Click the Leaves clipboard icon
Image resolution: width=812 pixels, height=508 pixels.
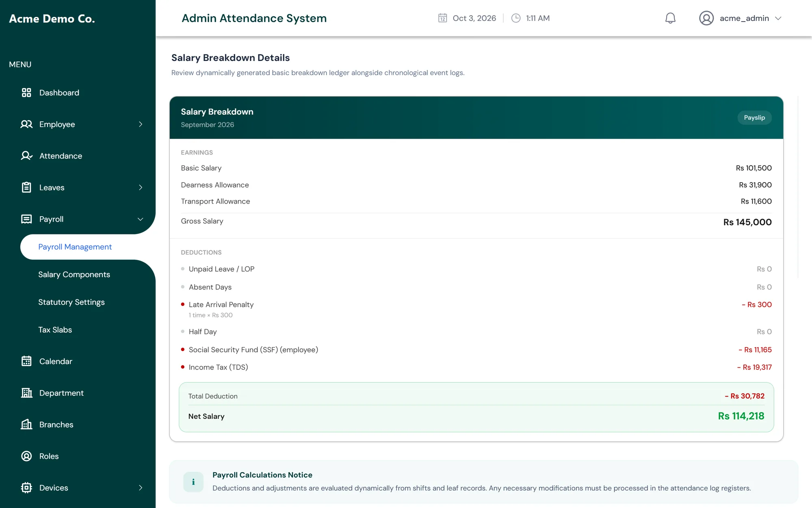26,187
